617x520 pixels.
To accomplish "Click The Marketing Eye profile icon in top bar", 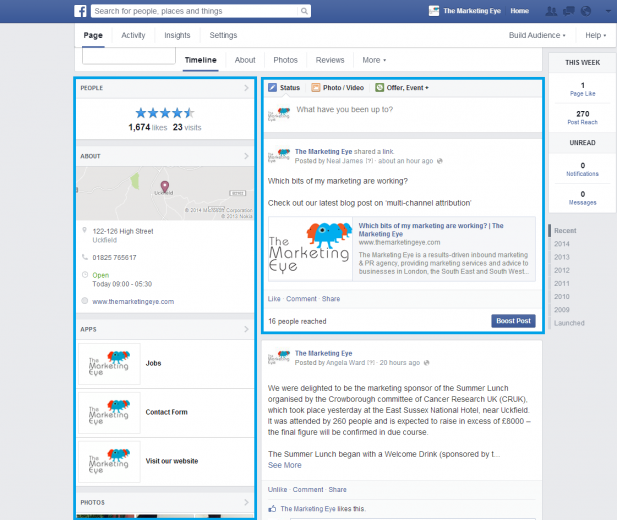I will (434, 11).
